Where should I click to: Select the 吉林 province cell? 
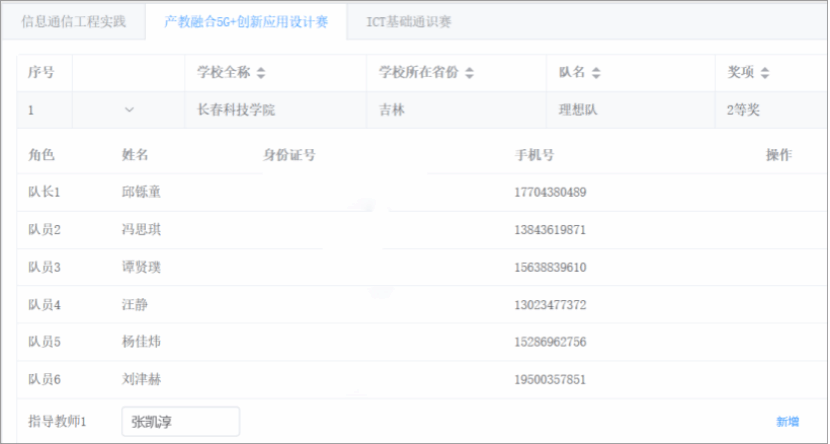[392, 110]
